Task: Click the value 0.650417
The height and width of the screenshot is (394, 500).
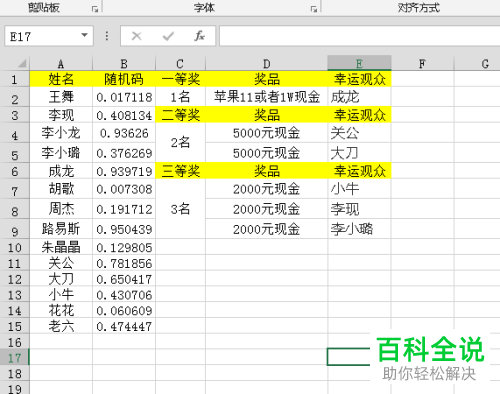Action: pos(124,279)
